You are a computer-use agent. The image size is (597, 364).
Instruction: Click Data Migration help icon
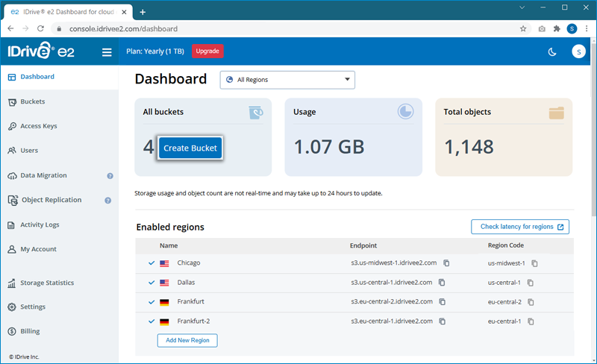110,176
